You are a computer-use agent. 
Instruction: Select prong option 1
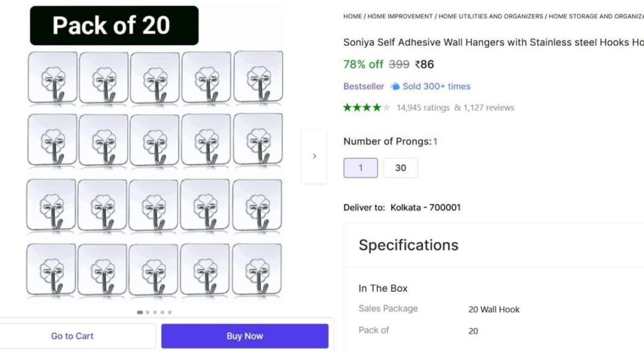coord(361,168)
